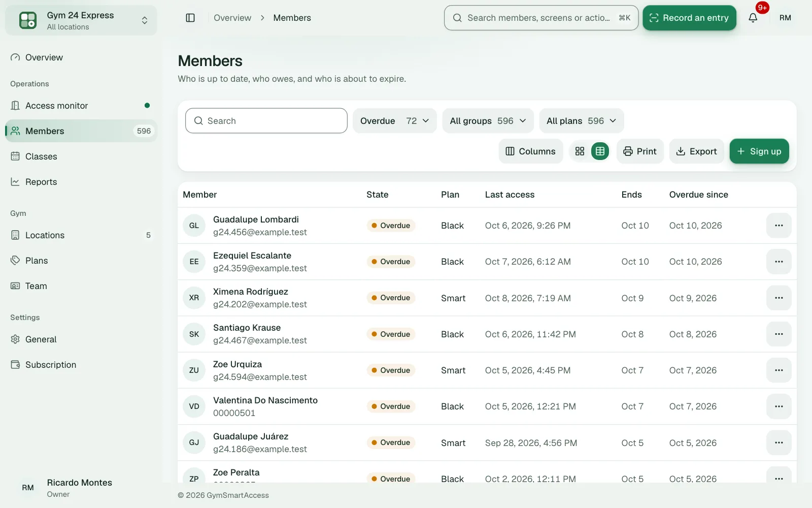The image size is (812, 508).
Task: Click the XR member avatar
Action: [194, 298]
